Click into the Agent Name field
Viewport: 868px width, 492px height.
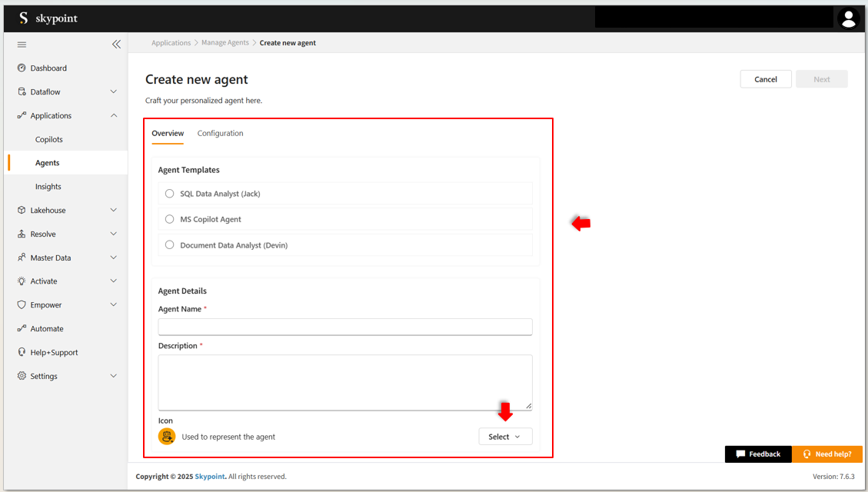click(x=344, y=327)
